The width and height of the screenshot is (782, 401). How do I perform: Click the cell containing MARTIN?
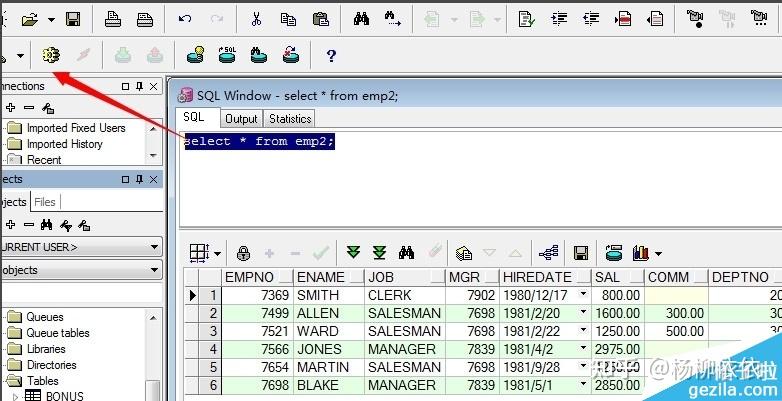[x=329, y=367]
